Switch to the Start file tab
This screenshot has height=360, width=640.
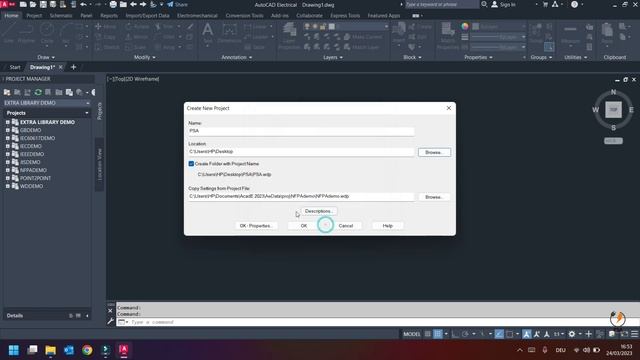pos(15,67)
